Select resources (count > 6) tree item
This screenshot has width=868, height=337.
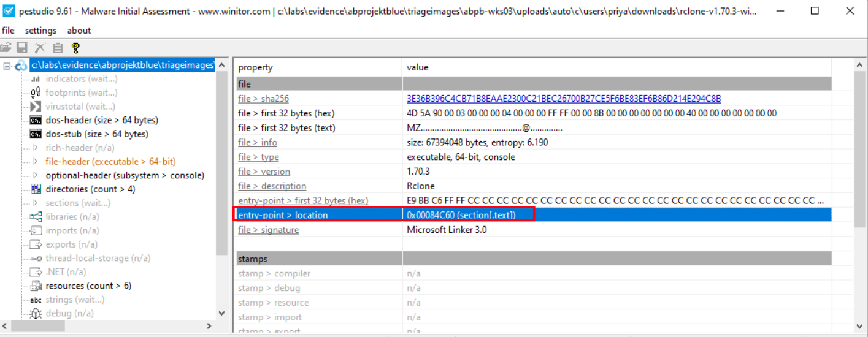pyautogui.click(x=88, y=286)
